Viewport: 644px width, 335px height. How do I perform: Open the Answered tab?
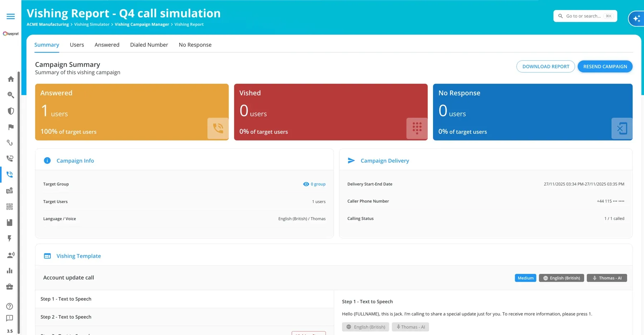tap(107, 45)
